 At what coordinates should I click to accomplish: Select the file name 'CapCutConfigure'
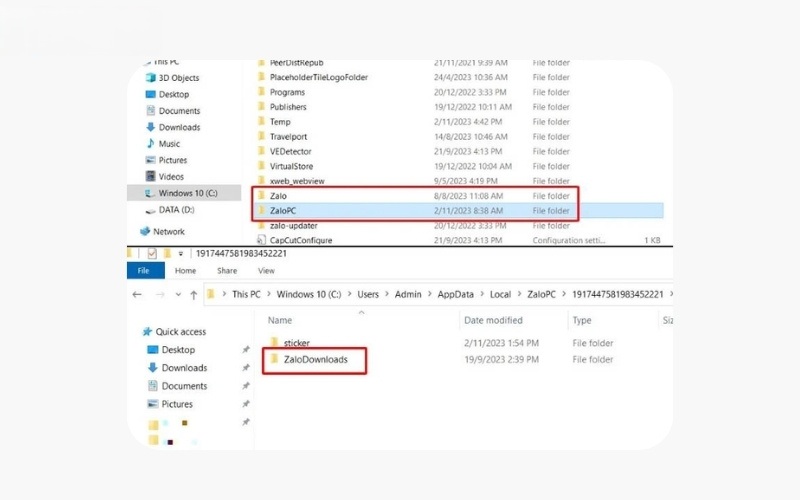pyautogui.click(x=301, y=240)
